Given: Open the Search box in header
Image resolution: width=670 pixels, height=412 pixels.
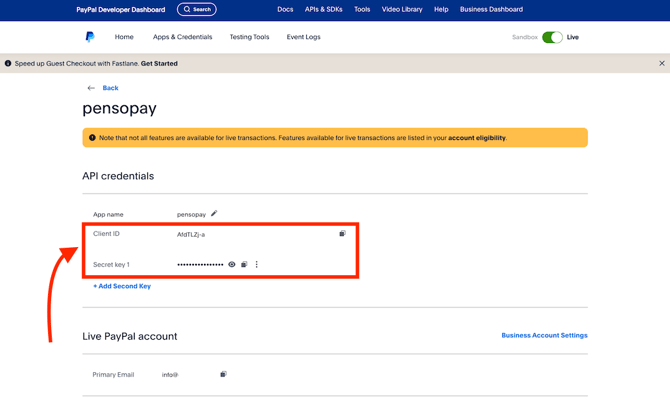Looking at the screenshot, I should (x=197, y=9).
